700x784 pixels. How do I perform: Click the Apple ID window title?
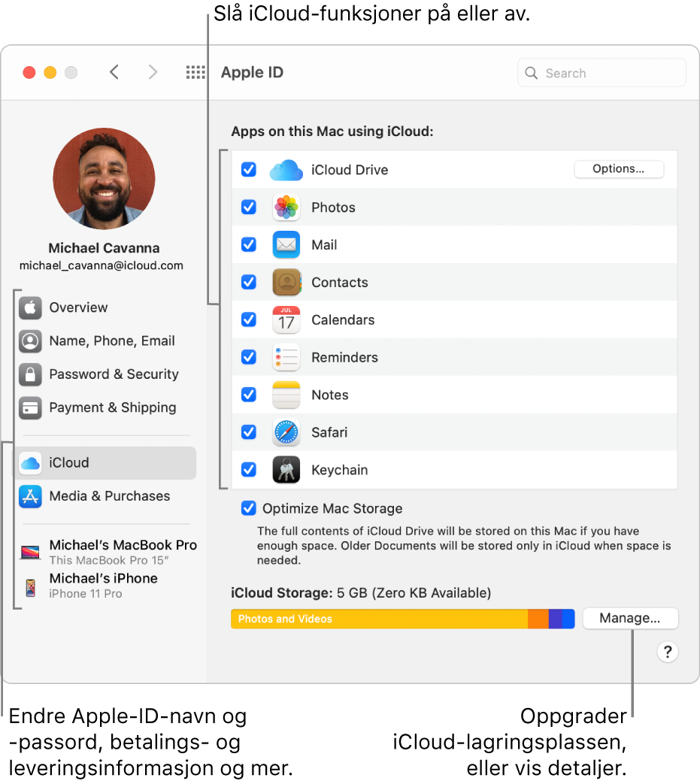coord(252,72)
